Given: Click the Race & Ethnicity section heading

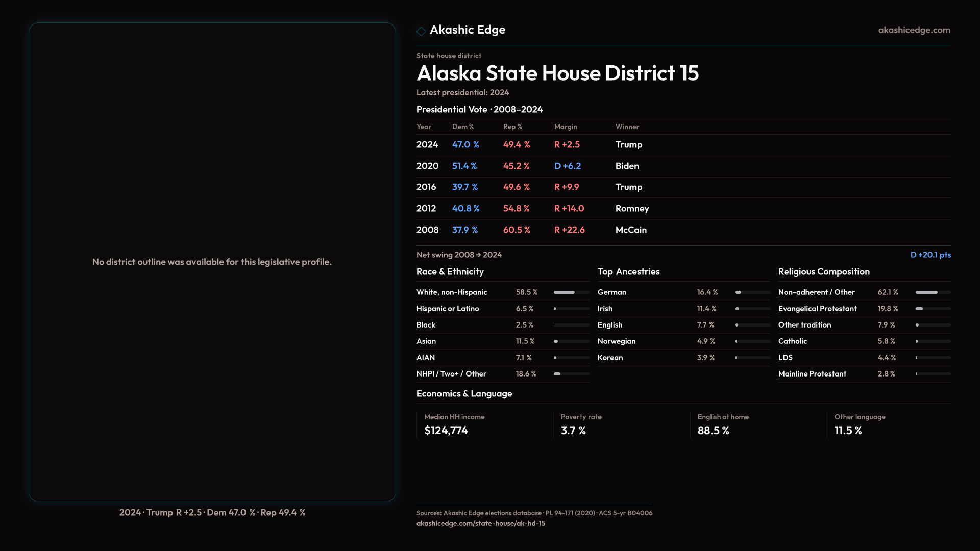Looking at the screenshot, I should pyautogui.click(x=450, y=272).
